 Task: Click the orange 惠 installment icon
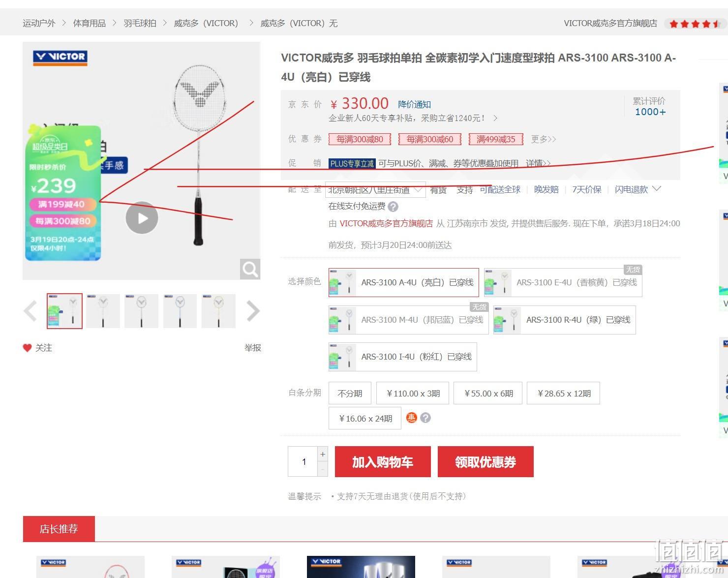point(412,418)
